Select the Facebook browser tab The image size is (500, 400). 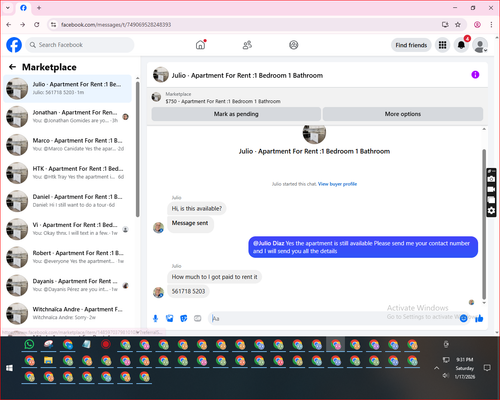[23, 8]
